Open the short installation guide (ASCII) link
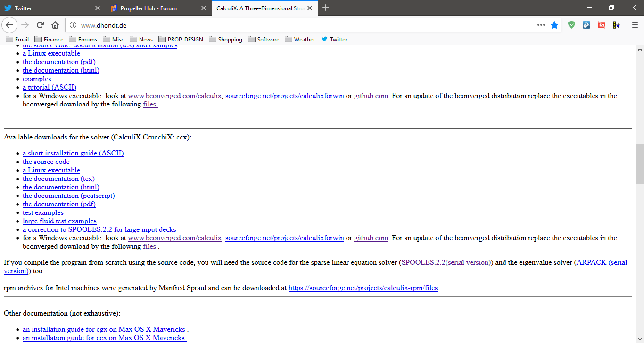Viewport: 644px width, 343px height. click(x=73, y=153)
